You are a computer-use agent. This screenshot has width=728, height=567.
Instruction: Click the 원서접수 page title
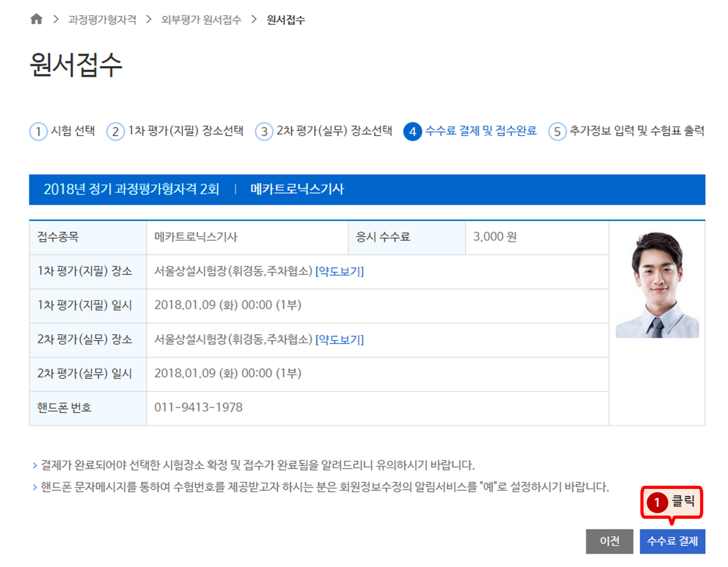point(76,65)
